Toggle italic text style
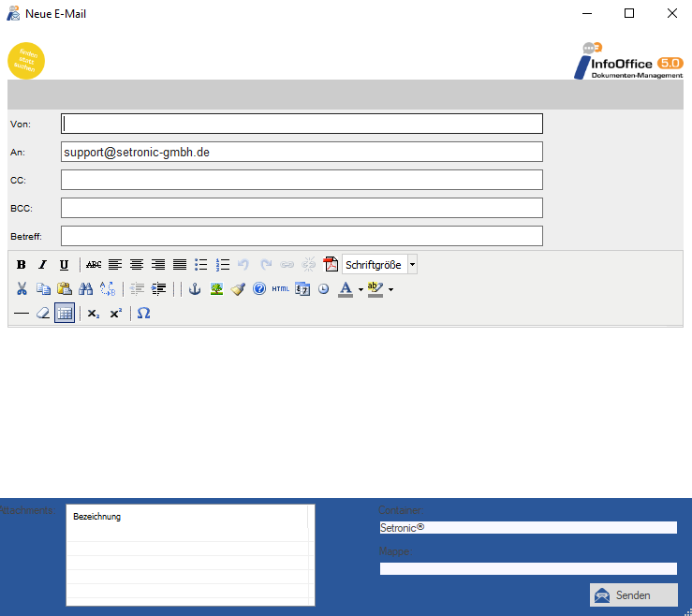Image resolution: width=692 pixels, height=616 pixels. pyautogui.click(x=42, y=265)
